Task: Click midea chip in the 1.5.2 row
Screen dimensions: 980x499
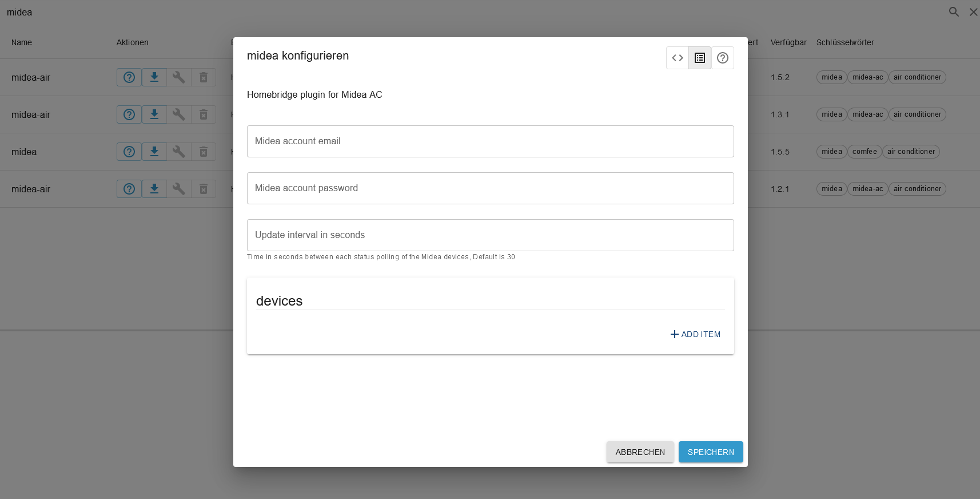Action: [x=832, y=77]
